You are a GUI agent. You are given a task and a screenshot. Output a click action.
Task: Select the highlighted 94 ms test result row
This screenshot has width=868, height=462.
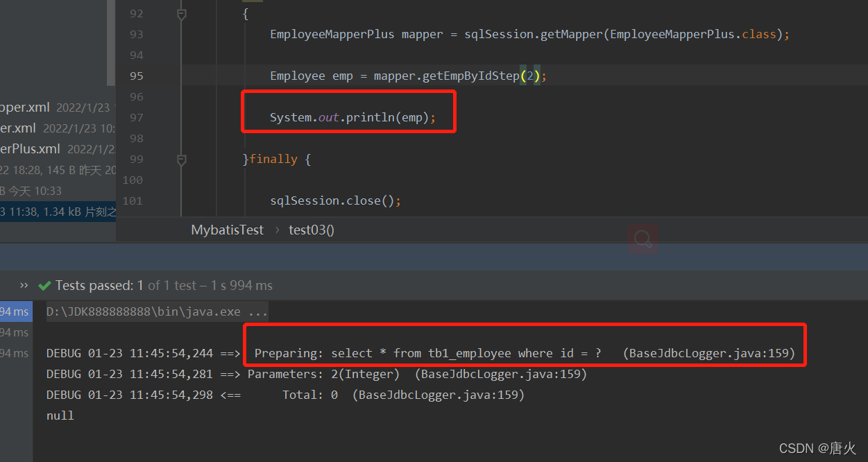(x=16, y=312)
